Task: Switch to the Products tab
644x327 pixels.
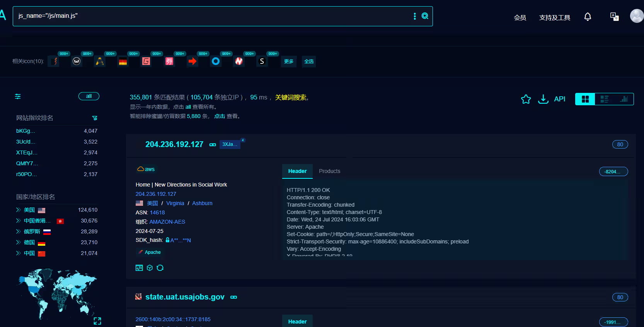Action: click(x=329, y=171)
